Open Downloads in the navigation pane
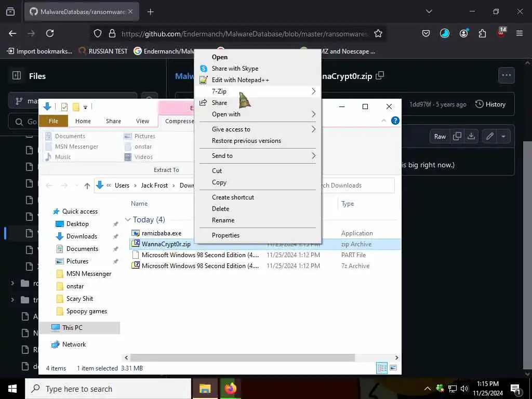 (82, 236)
